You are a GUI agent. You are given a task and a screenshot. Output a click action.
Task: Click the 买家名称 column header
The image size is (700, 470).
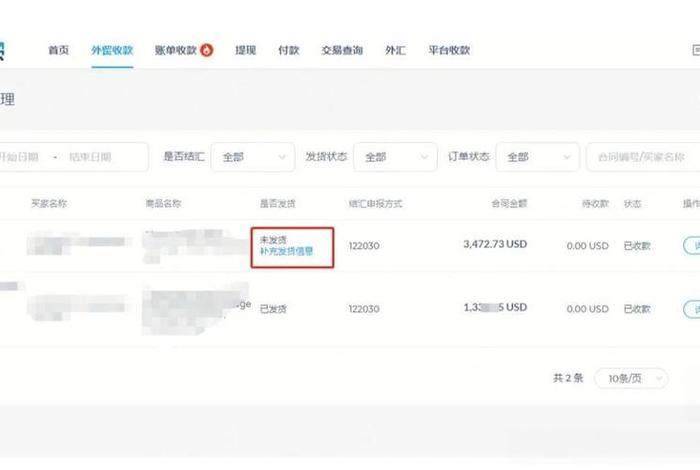[49, 204]
